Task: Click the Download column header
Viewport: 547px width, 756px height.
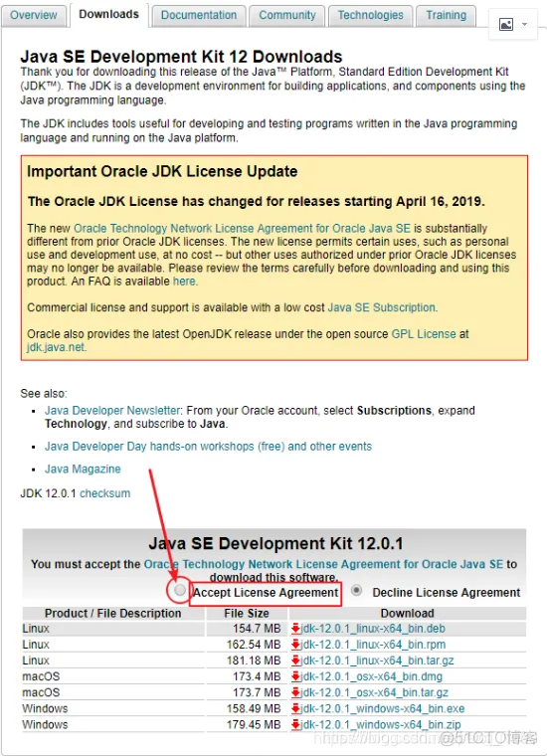Action: [x=407, y=614]
